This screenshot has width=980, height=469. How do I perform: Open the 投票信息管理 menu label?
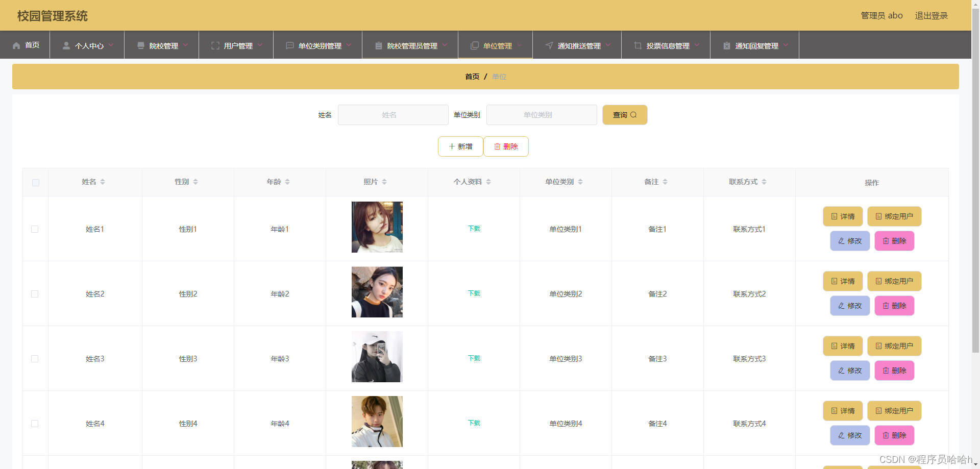(668, 45)
